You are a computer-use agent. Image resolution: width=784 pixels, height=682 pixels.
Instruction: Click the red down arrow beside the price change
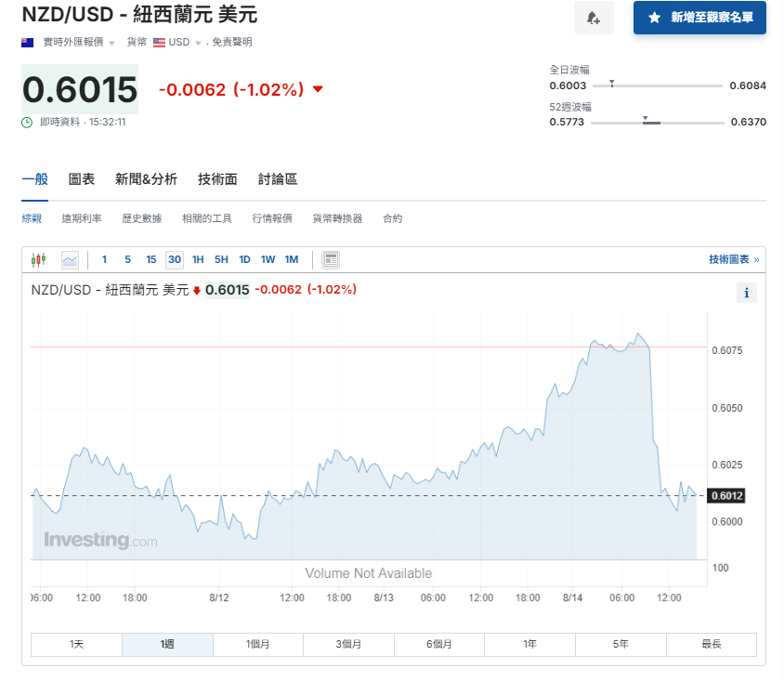click(316, 90)
